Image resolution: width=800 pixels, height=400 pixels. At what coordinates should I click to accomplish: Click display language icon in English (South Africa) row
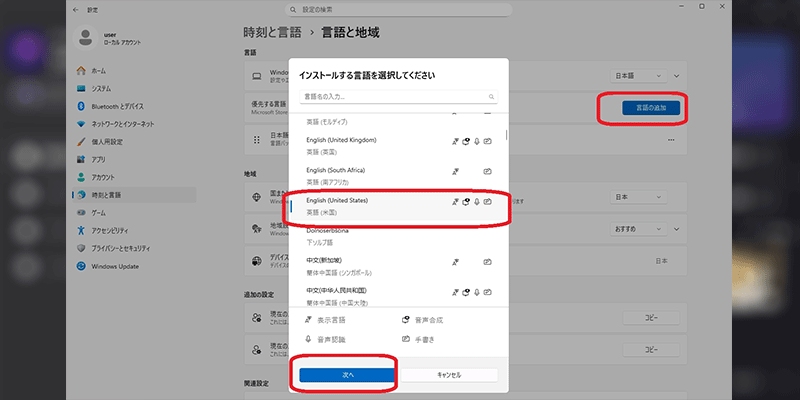click(456, 172)
